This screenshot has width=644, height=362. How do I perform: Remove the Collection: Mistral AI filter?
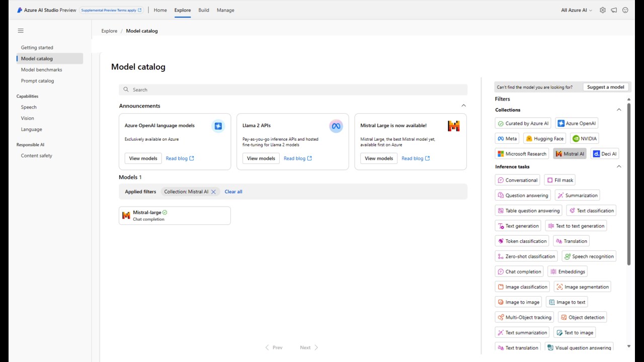tap(213, 192)
